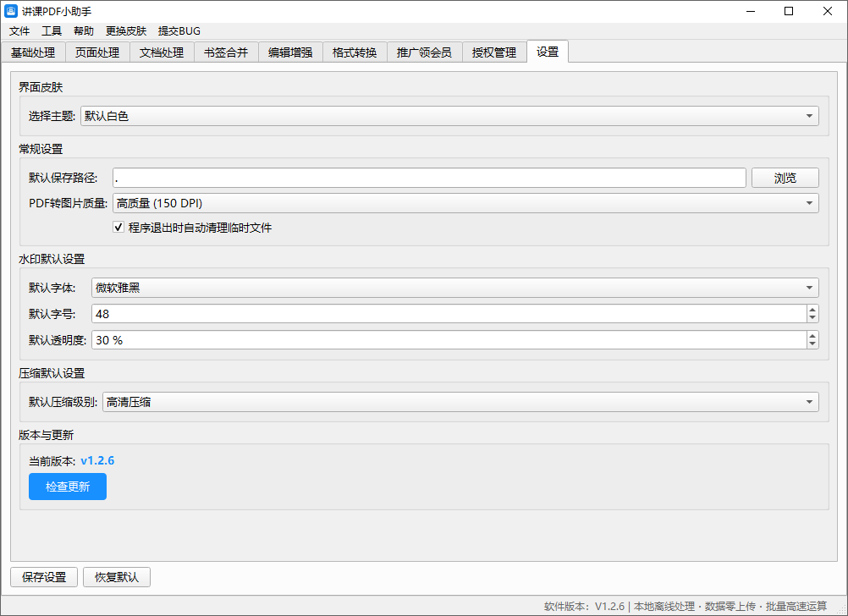Switch to the 授权管理 tab
Viewport: 848px width, 616px height.
pyautogui.click(x=494, y=52)
